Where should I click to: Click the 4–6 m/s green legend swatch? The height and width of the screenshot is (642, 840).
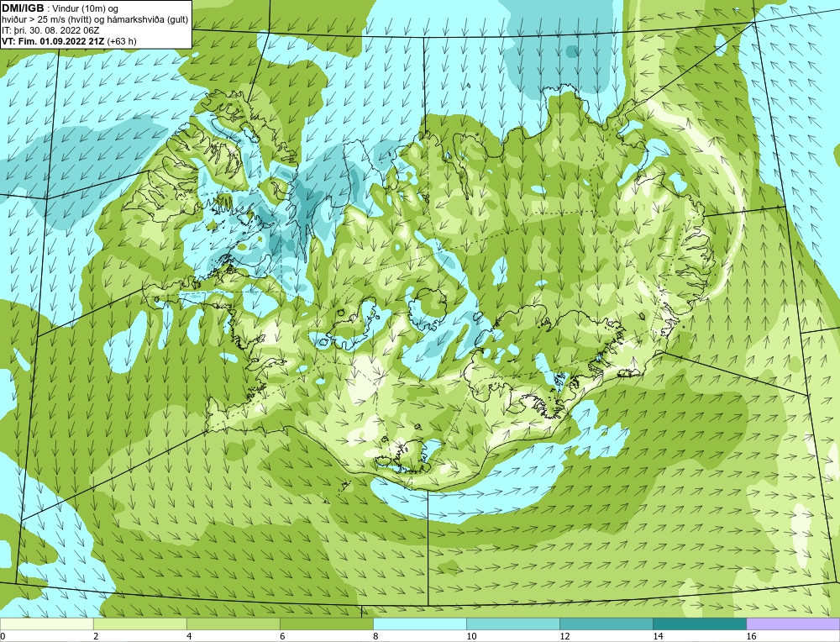tap(233, 624)
